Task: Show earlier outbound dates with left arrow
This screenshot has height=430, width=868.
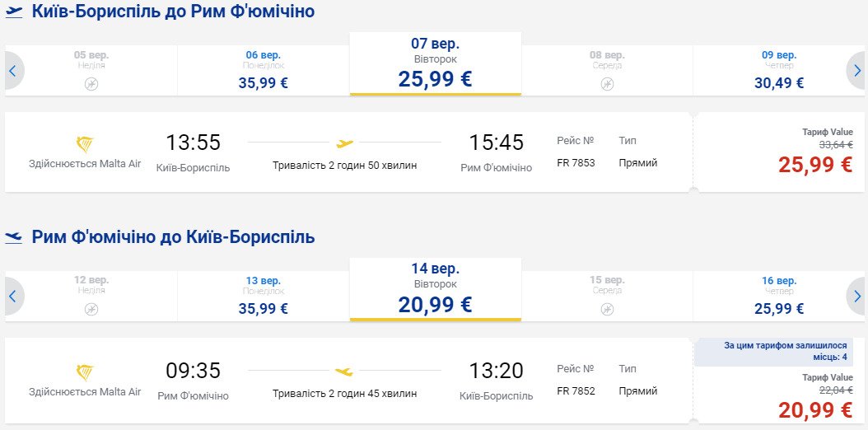Action: [x=12, y=71]
